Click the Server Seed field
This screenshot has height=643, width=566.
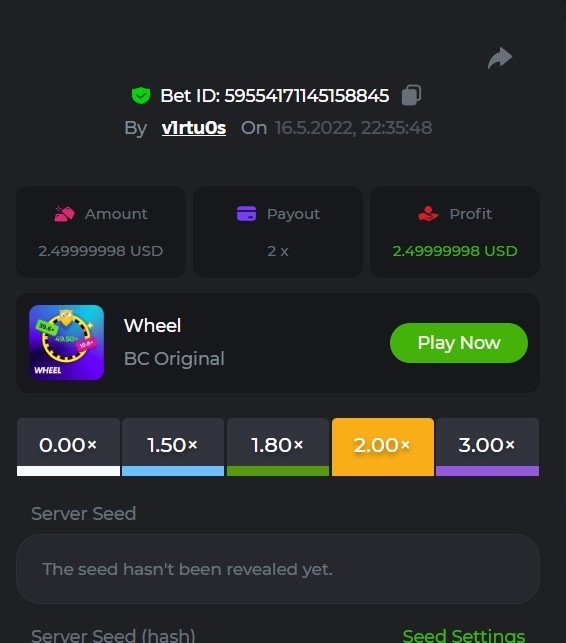(x=278, y=569)
